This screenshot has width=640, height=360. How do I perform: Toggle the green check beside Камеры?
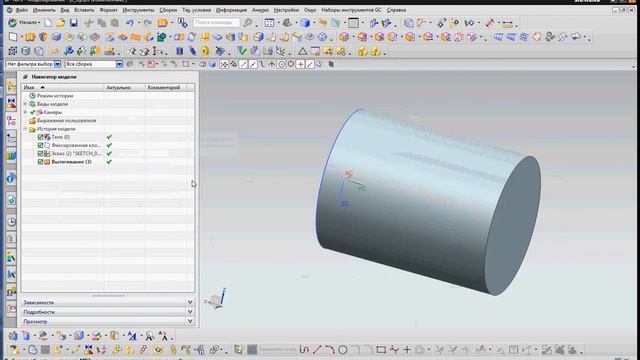33,112
